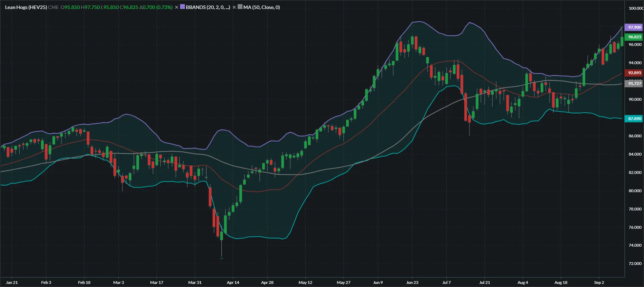Click the green 96.825 last price tag
Viewport: 644px width, 287px height.
click(x=634, y=37)
